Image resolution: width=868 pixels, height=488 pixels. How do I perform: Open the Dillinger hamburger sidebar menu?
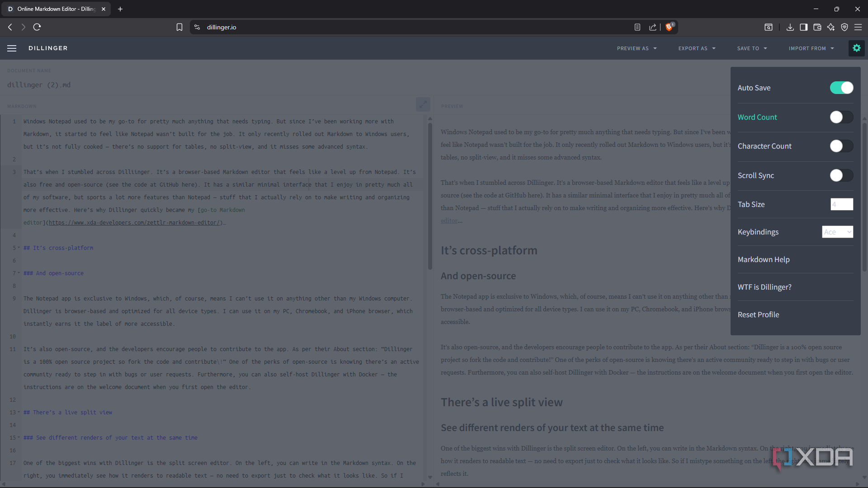[12, 48]
